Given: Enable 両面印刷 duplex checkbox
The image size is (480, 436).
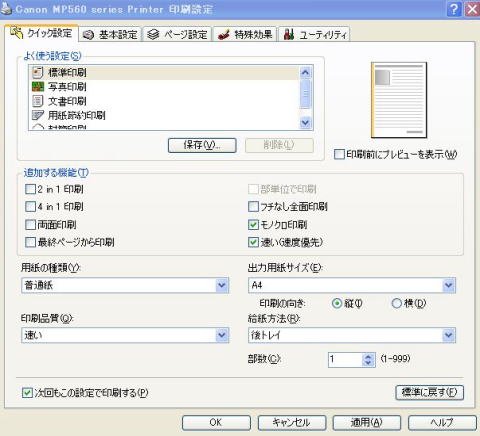Looking at the screenshot, I should [30, 224].
